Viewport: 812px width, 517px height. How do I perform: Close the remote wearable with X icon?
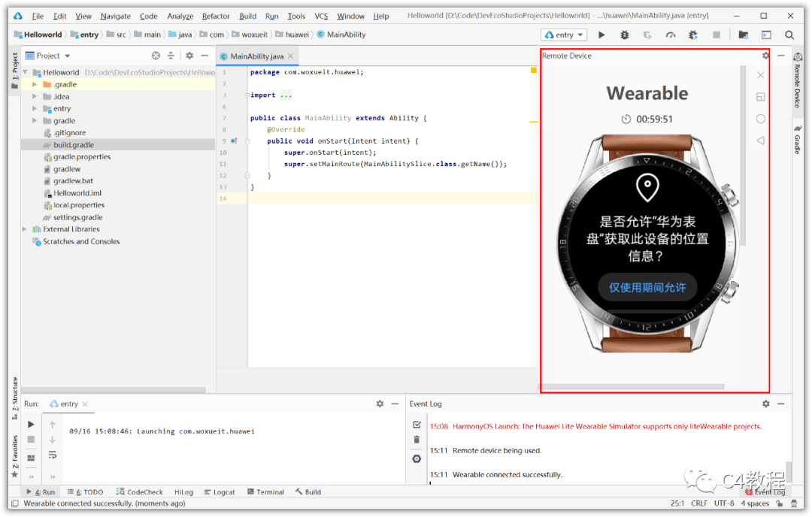[760, 75]
